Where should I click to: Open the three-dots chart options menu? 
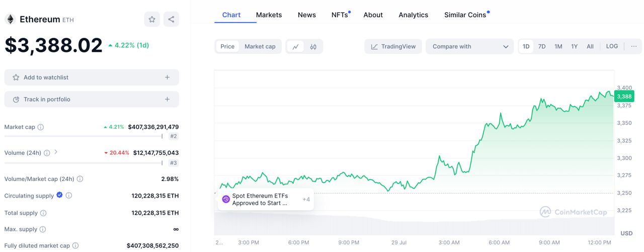click(633, 46)
